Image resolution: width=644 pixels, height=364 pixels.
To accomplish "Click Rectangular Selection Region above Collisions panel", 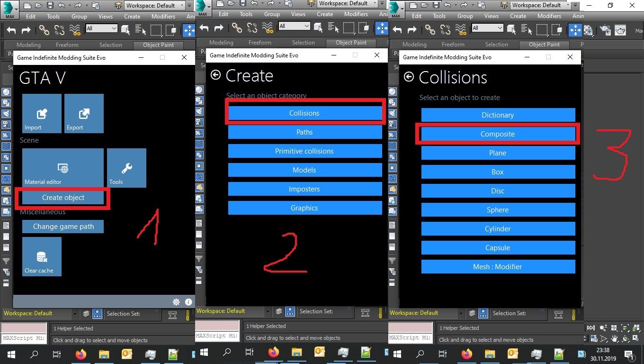I will click(542, 29).
